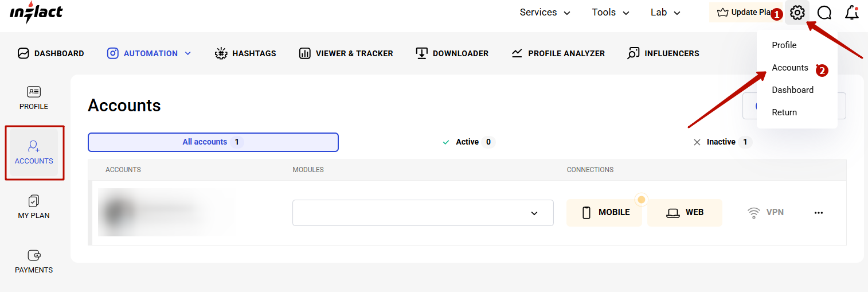This screenshot has width=868, height=292.
Task: Open the notifications bell
Action: click(x=852, y=13)
